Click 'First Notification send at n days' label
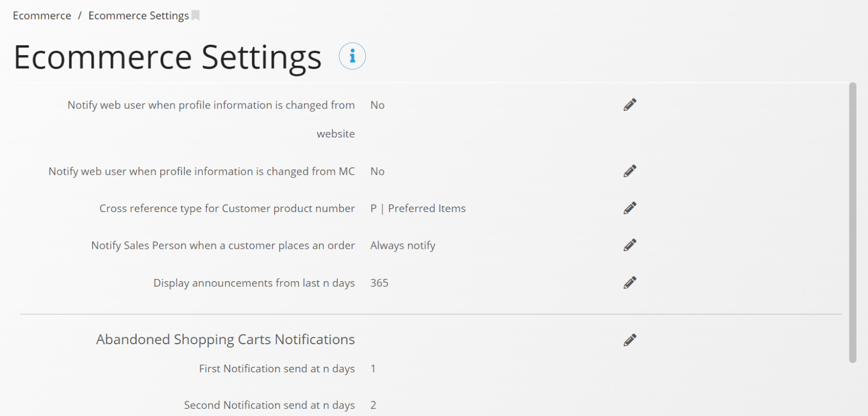Screen dimensions: 868x416 tap(277, 369)
